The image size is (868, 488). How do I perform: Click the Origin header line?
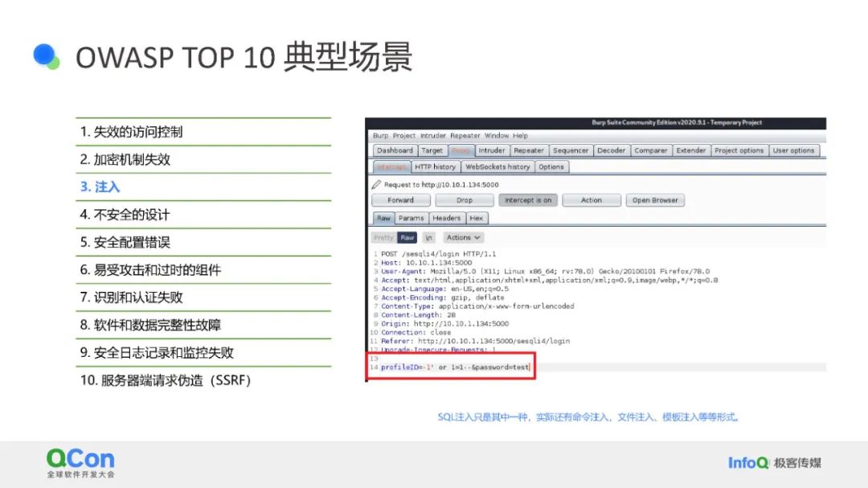[444, 324]
